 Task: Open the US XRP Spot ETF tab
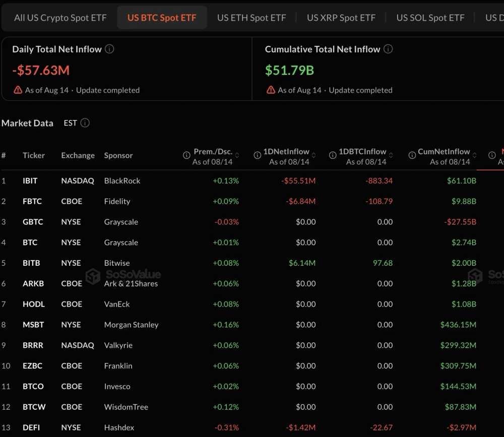tap(341, 18)
